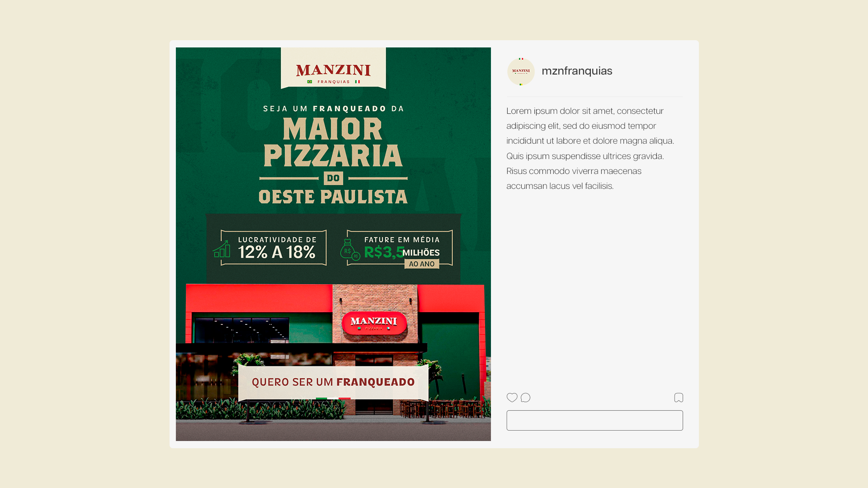
Task: Click the heart like icon
Action: (x=512, y=398)
